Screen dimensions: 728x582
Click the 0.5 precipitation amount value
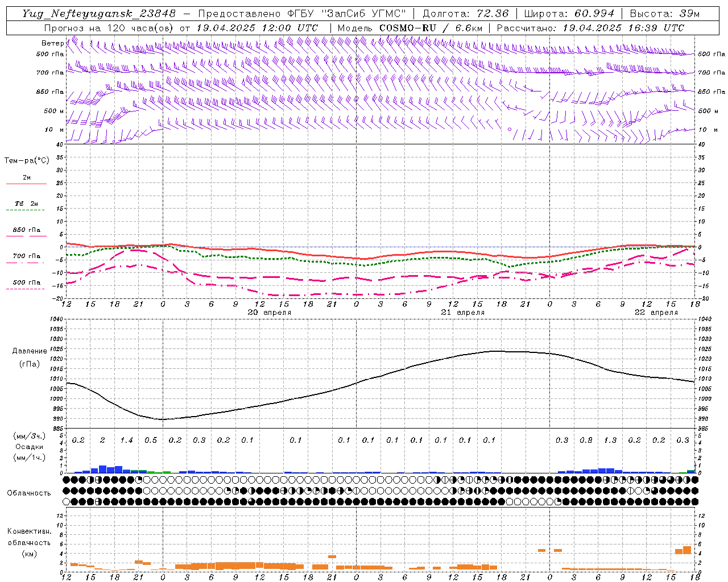pos(151,440)
